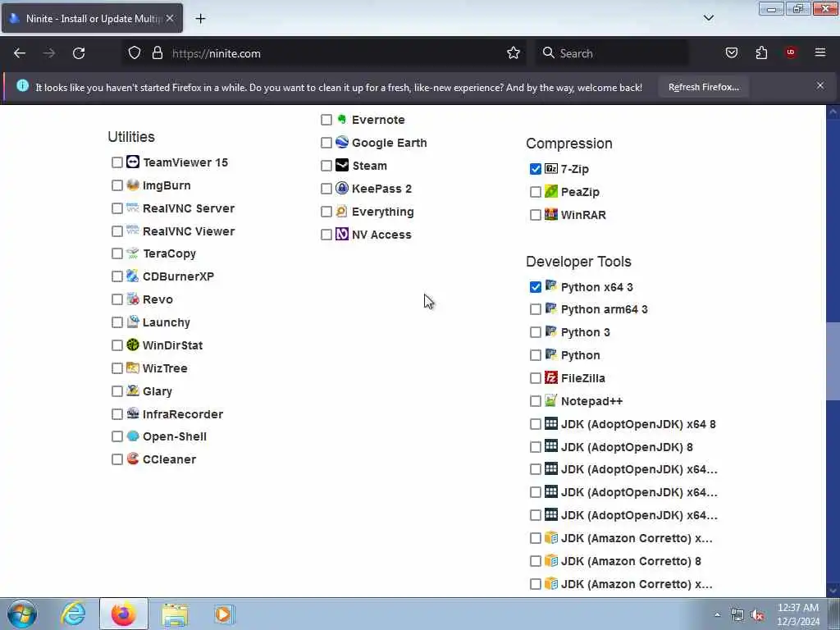Click the WinRAR books icon
This screenshot has width=840, height=630.
550,214
